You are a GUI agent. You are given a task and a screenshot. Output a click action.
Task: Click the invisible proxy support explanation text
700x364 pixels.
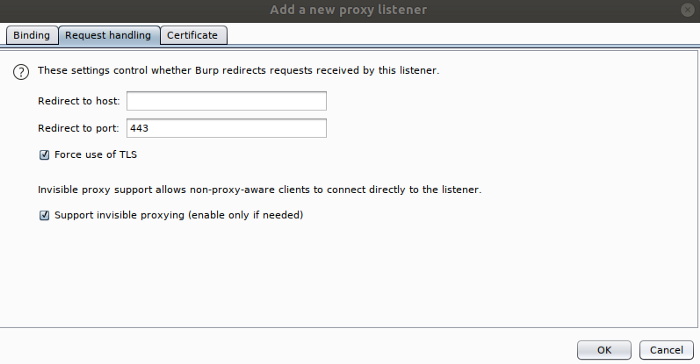tap(260, 190)
